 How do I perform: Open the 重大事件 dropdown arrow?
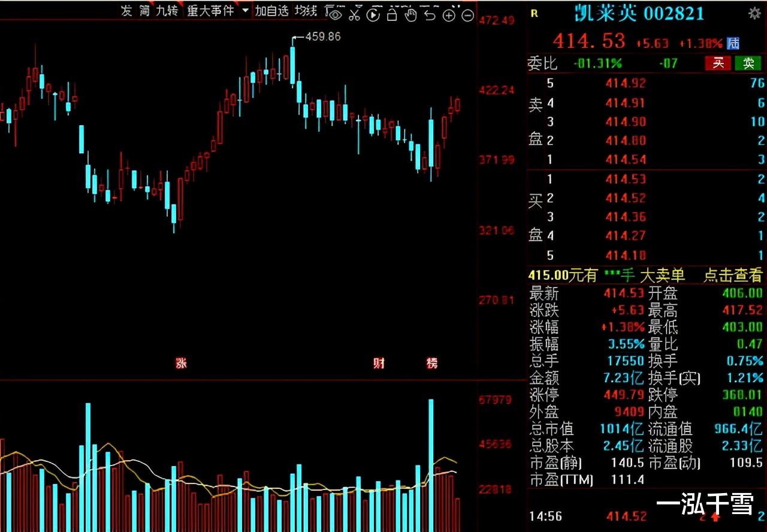click(245, 11)
